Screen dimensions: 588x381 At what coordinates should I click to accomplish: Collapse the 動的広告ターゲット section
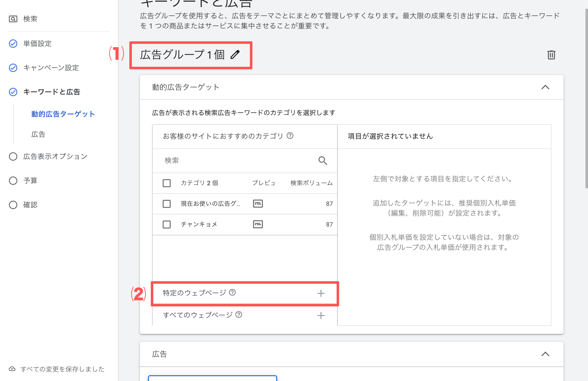(x=546, y=87)
